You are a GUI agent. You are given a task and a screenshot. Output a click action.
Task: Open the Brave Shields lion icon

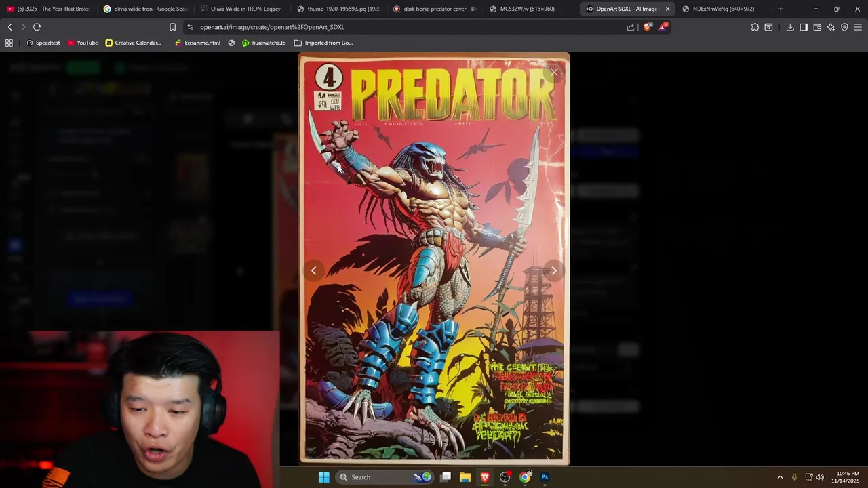tap(647, 27)
